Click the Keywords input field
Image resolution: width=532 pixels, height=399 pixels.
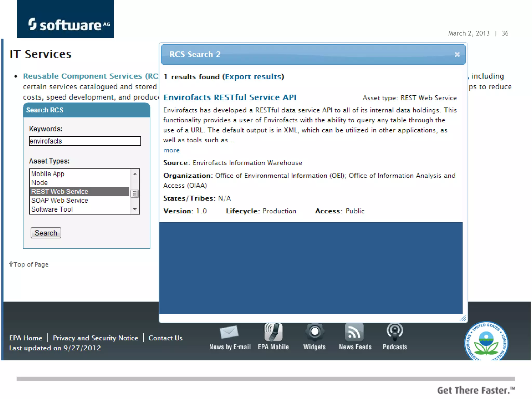[x=85, y=141]
